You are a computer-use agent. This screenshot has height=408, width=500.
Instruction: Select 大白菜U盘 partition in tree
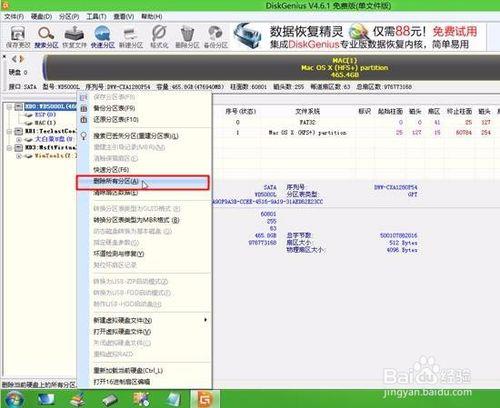pyautogui.click(x=54, y=139)
